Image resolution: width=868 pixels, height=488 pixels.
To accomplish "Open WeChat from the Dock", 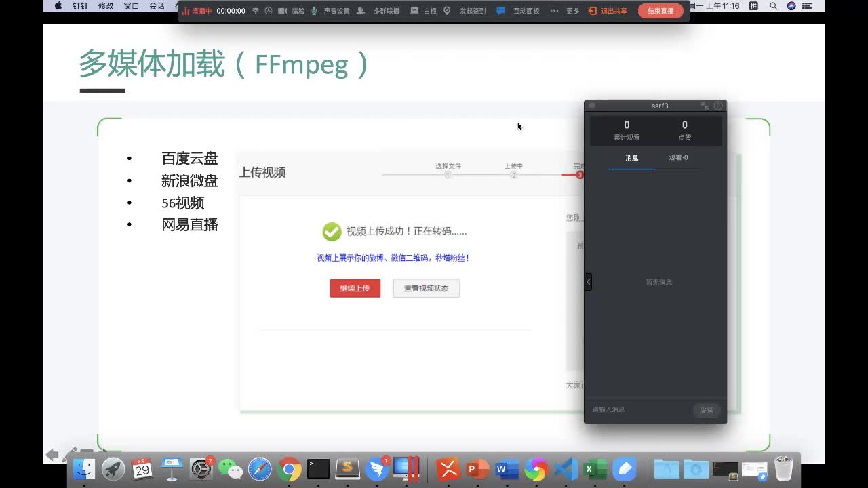I will tap(231, 469).
